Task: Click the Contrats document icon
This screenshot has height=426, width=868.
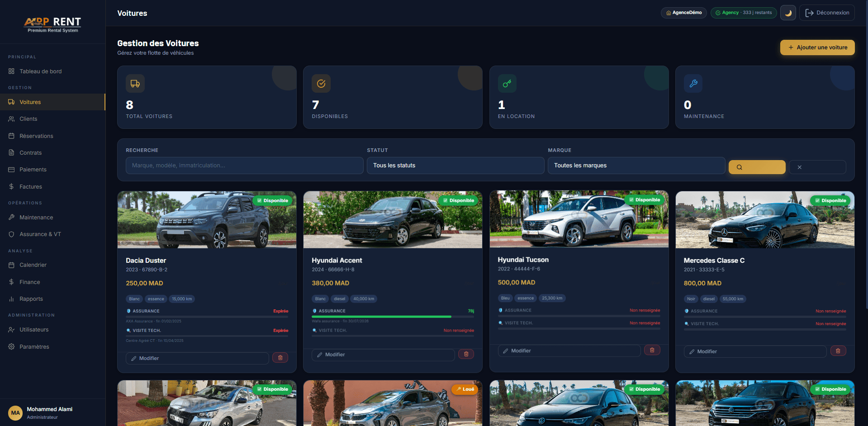Action: (11, 153)
